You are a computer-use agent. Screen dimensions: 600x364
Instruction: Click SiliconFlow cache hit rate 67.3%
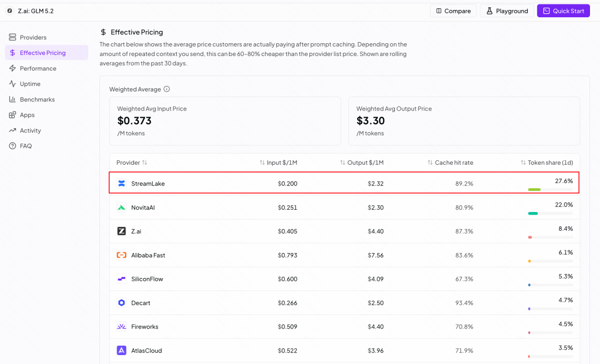[464, 279]
